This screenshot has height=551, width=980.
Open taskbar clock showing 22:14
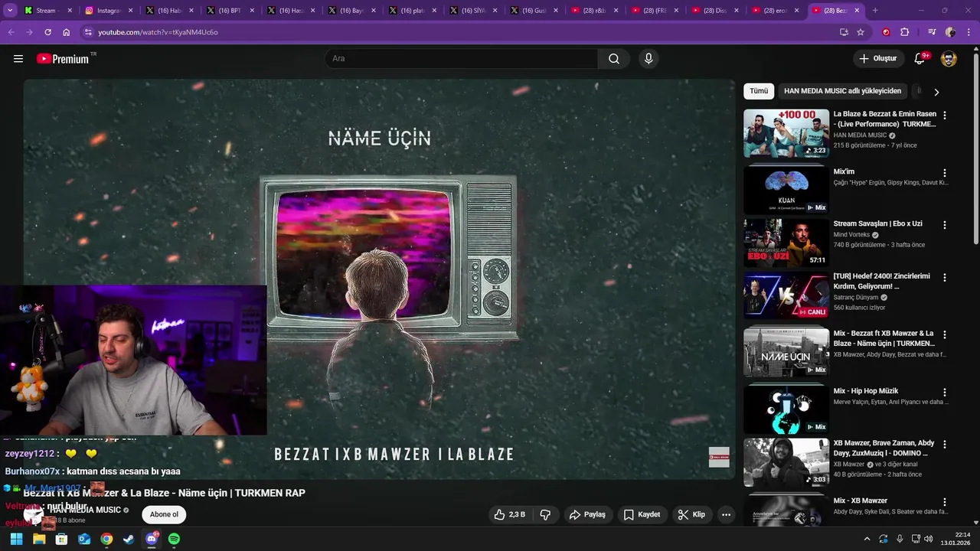(x=956, y=539)
